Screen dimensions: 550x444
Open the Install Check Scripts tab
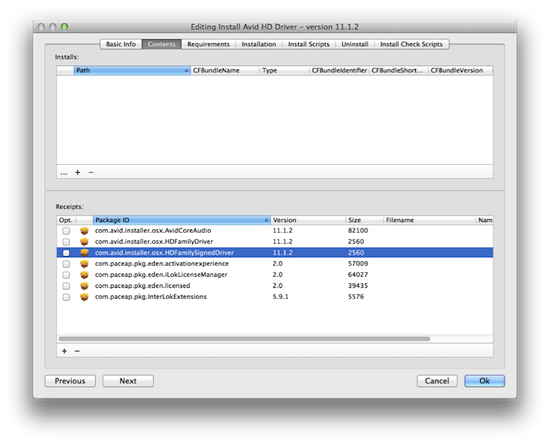point(411,44)
